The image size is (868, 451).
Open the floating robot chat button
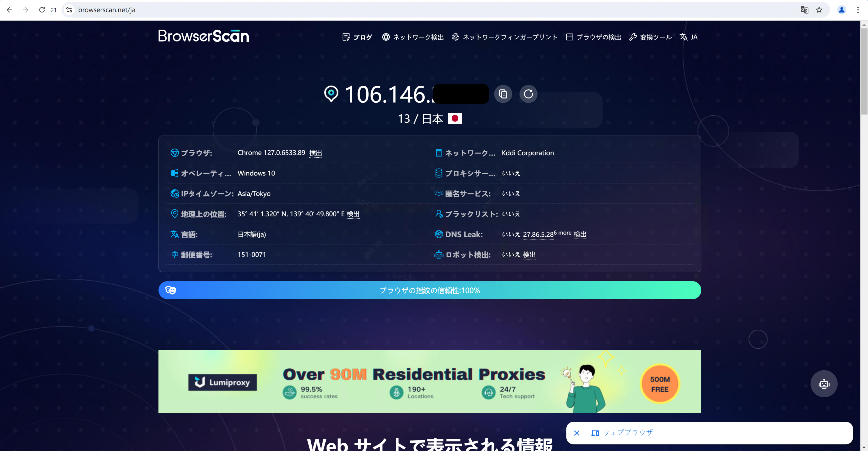coord(823,384)
